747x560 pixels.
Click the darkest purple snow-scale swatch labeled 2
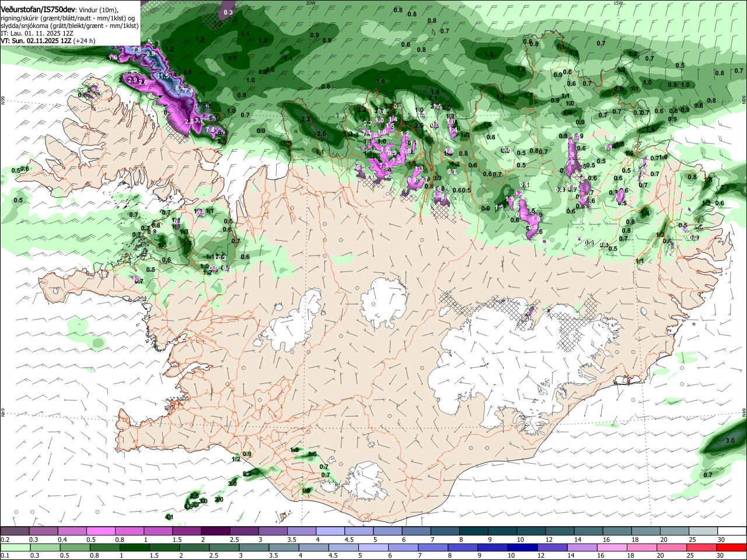pyautogui.click(x=215, y=531)
